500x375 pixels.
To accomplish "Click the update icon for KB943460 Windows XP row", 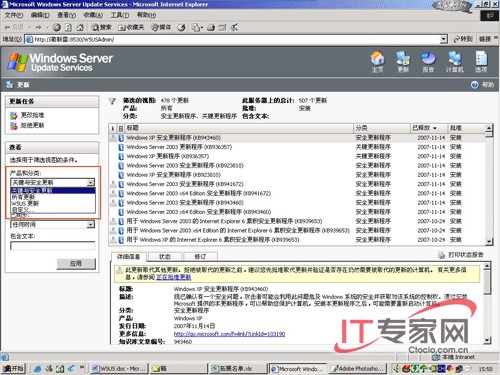I will tap(121, 138).
